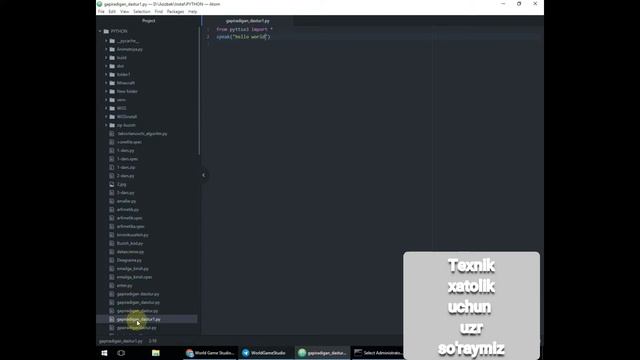Image resolution: width=640 pixels, height=360 pixels.
Task: Select the gapiradigan_dastur1.py editor tab
Action: (247, 21)
